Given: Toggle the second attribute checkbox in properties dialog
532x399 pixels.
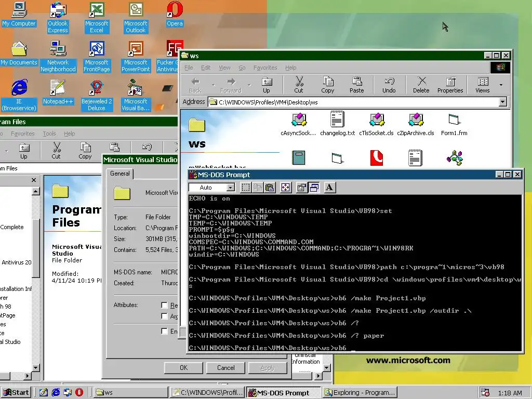Looking at the screenshot, I should click(164, 316).
